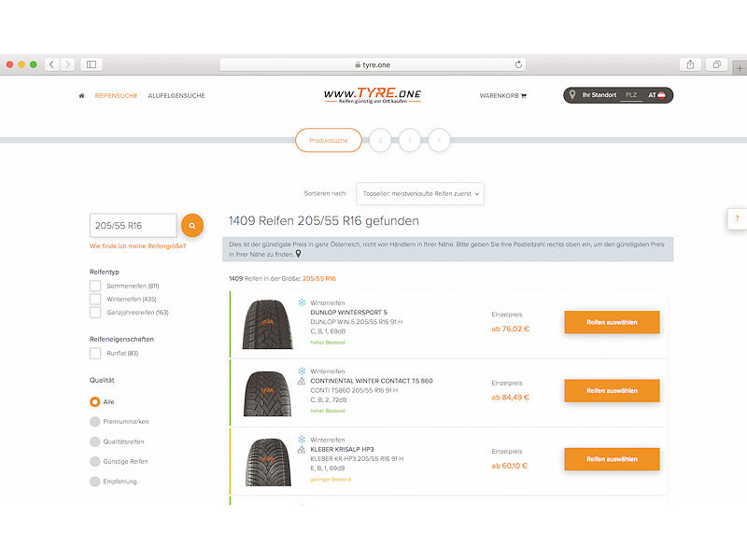Open the DUNLOP WINTERSPORT 5 product title
747x560 pixels.
[x=348, y=313]
